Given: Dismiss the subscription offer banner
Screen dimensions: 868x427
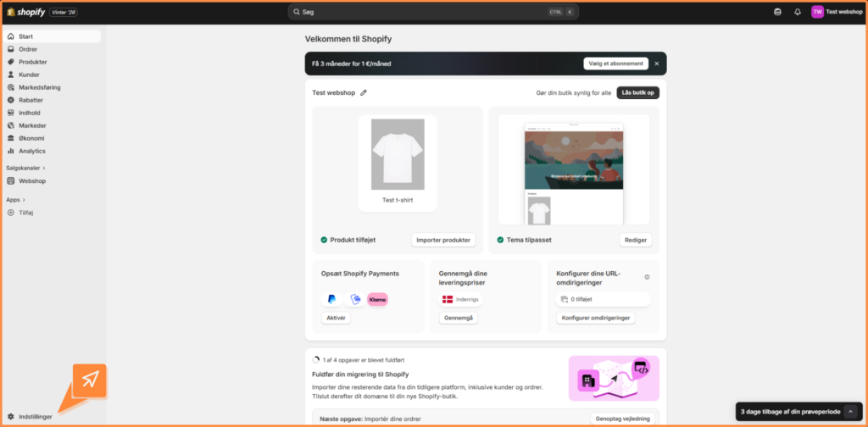Looking at the screenshot, I should [656, 64].
